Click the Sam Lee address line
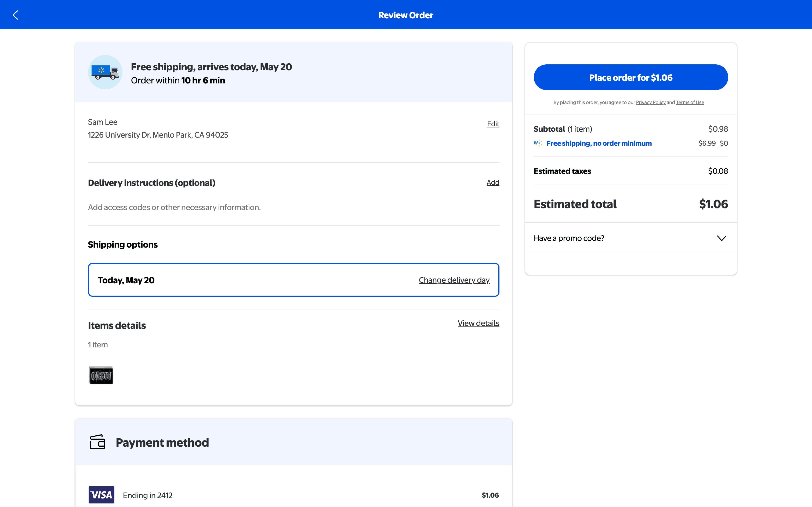The image size is (812, 507). 158,135
